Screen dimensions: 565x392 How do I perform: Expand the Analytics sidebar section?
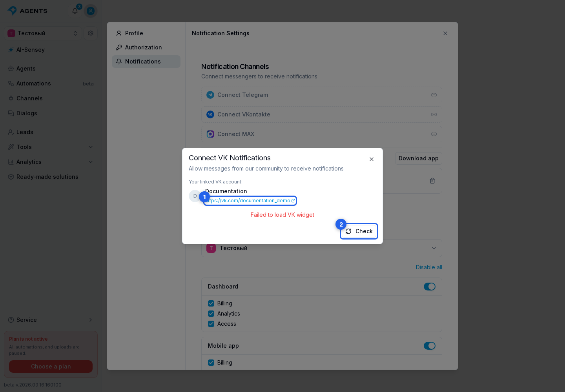tap(51, 162)
